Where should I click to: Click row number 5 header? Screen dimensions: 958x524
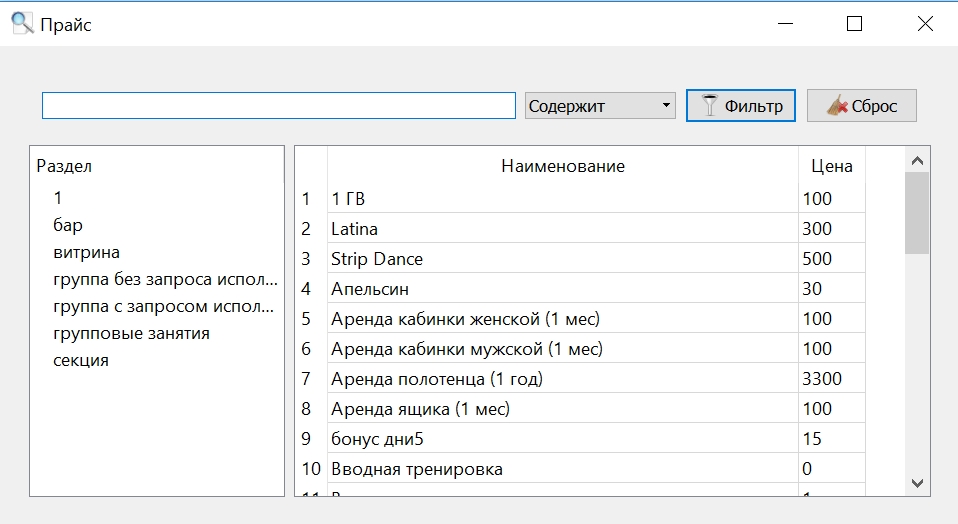(x=311, y=318)
